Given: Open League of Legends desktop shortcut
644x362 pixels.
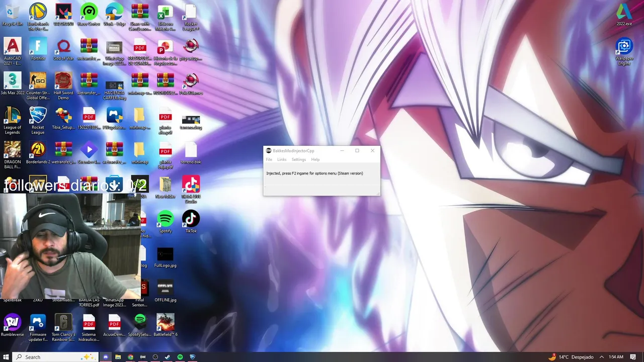Looking at the screenshot, I should [12, 120].
